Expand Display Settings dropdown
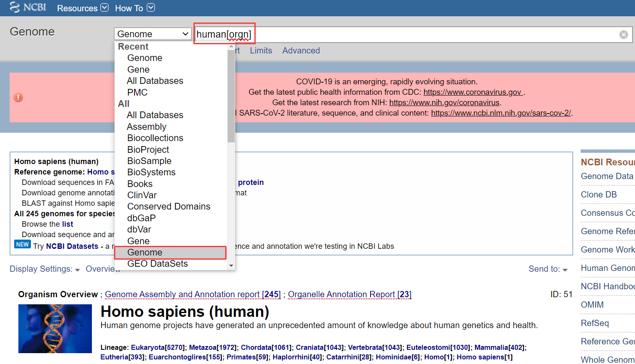 (x=45, y=269)
